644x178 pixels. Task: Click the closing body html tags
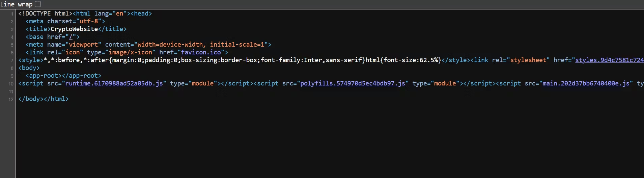pos(44,99)
